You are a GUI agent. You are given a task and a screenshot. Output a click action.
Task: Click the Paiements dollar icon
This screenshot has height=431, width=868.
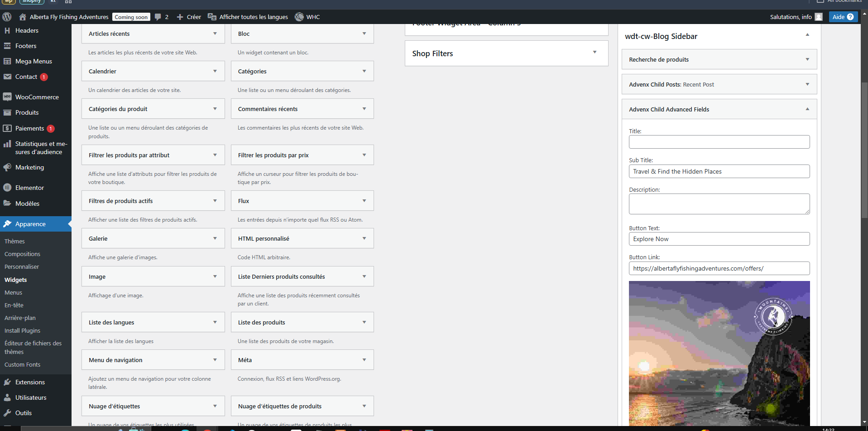coord(7,128)
